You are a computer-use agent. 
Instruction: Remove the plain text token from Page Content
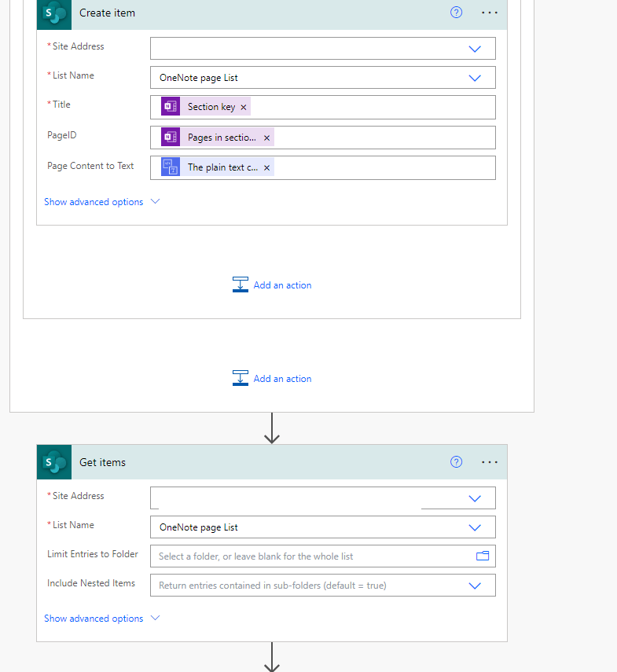[x=266, y=167]
